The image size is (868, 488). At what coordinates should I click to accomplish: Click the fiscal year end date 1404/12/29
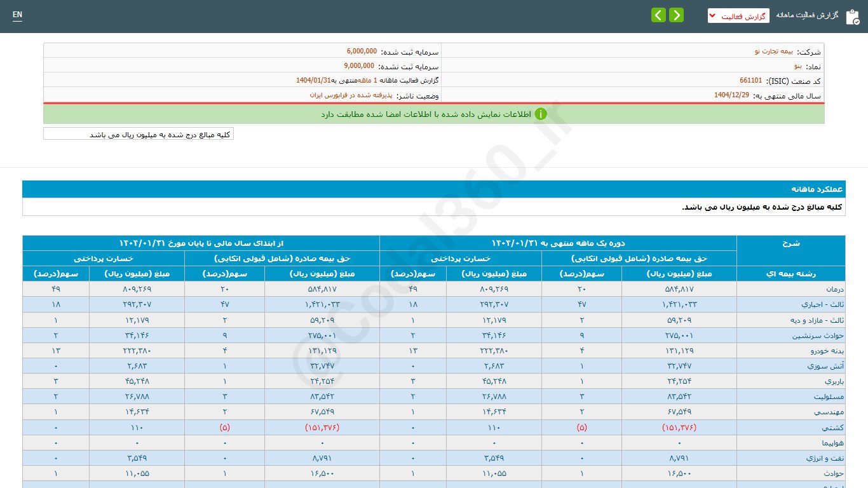731,95
